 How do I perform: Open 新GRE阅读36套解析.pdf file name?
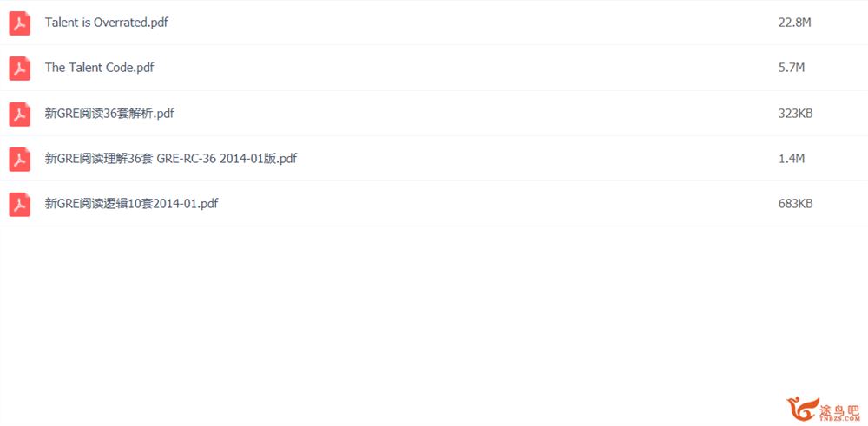point(109,114)
